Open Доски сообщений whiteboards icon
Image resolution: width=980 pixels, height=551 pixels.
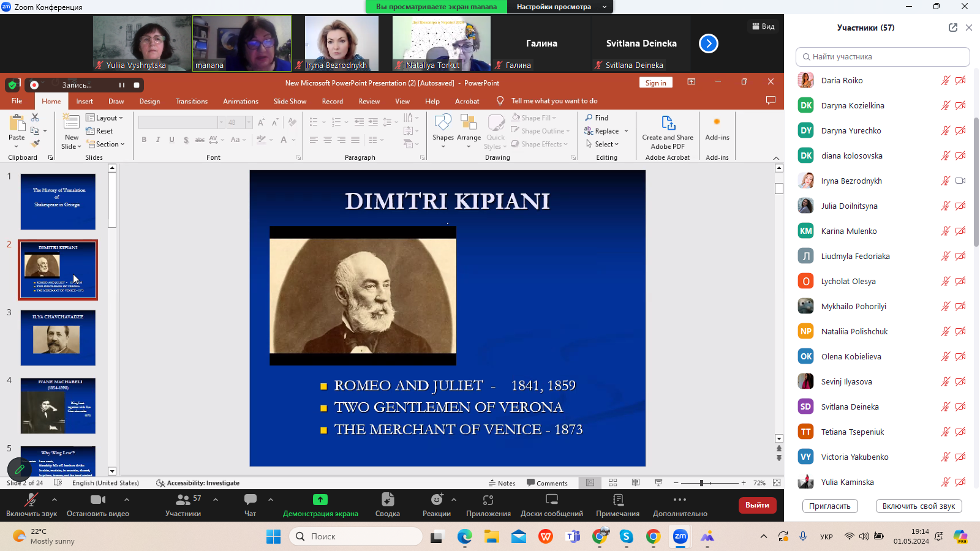point(551,500)
